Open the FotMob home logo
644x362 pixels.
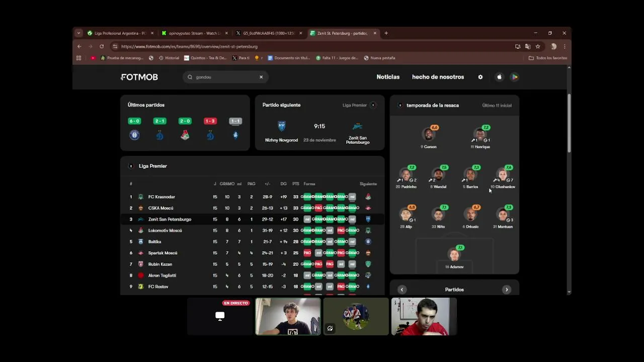(x=139, y=77)
